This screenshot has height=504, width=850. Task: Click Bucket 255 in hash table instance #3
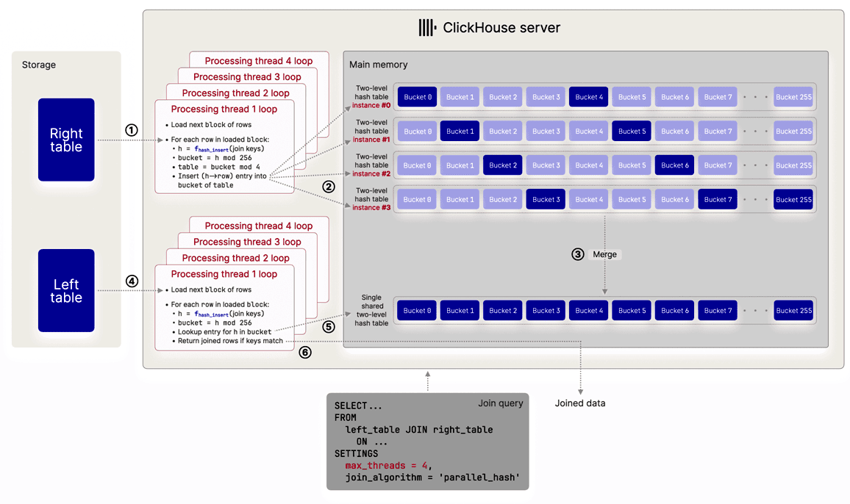(x=793, y=199)
